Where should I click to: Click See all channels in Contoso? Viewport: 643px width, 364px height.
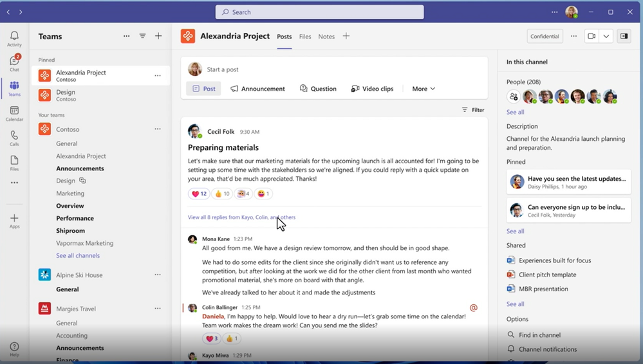pyautogui.click(x=78, y=255)
